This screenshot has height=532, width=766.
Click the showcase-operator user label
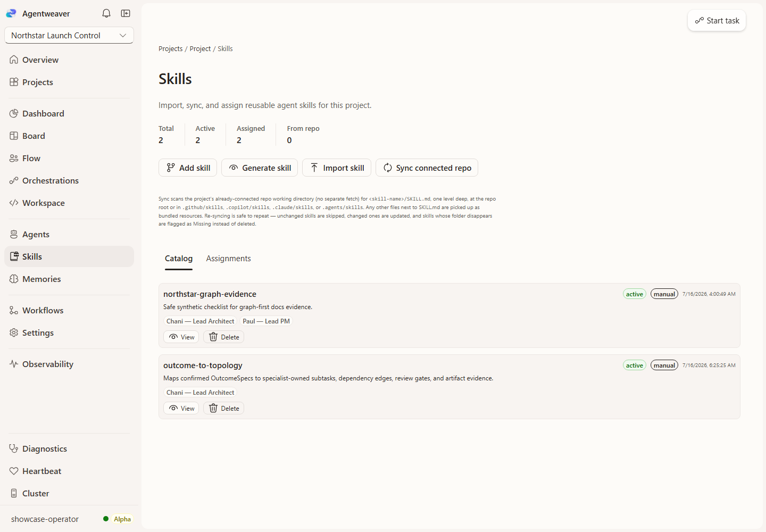45,519
